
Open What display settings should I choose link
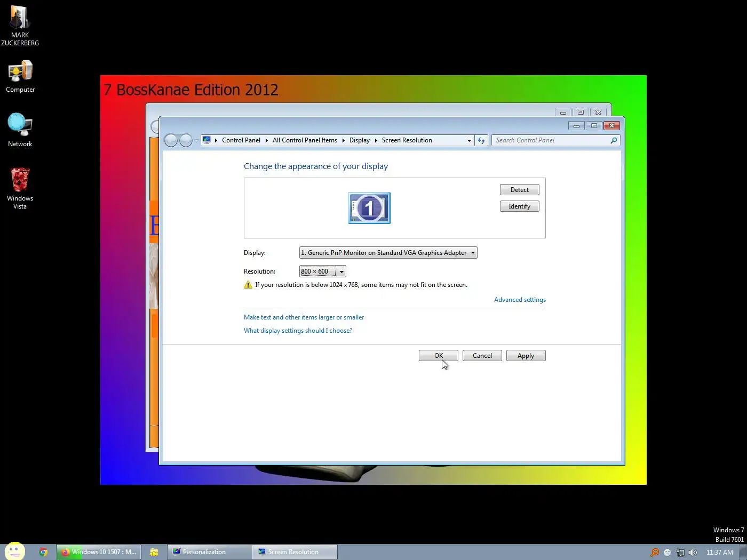point(298,331)
